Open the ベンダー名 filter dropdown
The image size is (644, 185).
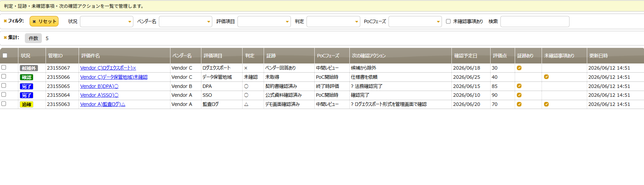185,21
